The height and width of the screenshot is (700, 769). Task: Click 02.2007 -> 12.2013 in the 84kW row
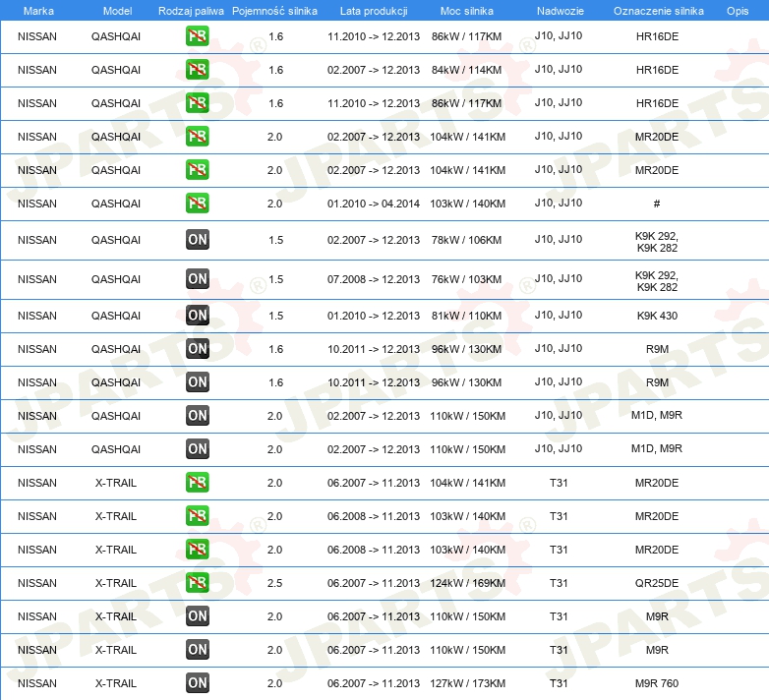point(374,70)
